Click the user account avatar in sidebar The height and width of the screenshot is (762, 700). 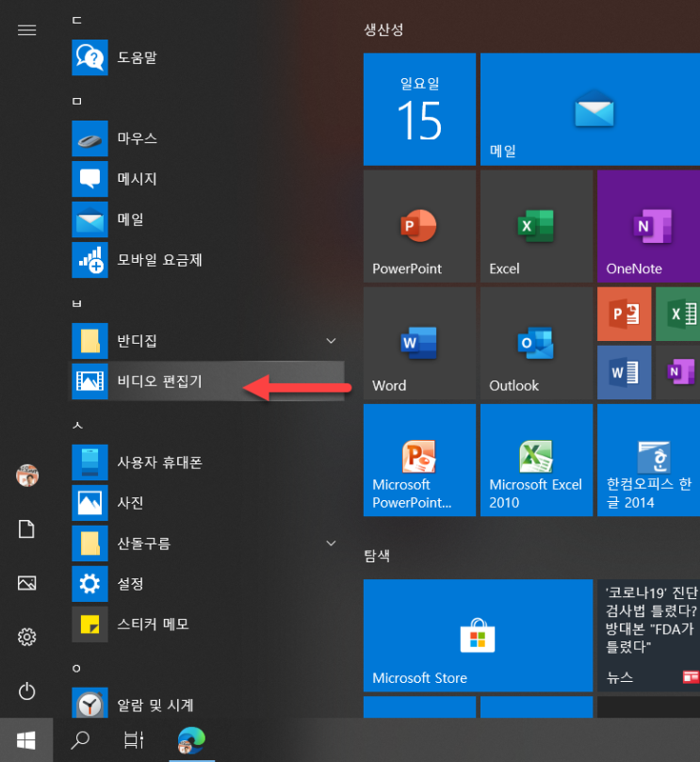click(x=26, y=476)
